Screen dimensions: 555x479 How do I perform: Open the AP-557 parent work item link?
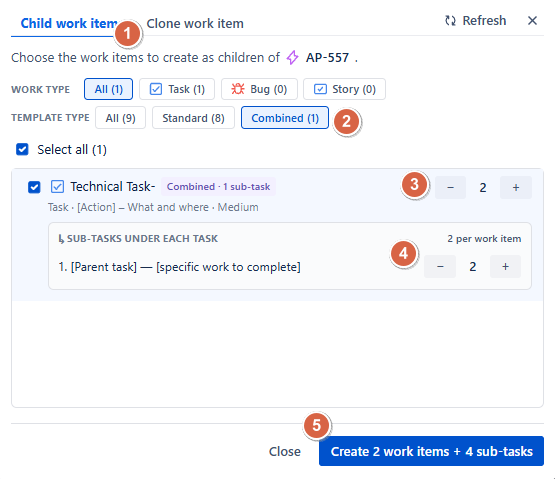pyautogui.click(x=327, y=57)
